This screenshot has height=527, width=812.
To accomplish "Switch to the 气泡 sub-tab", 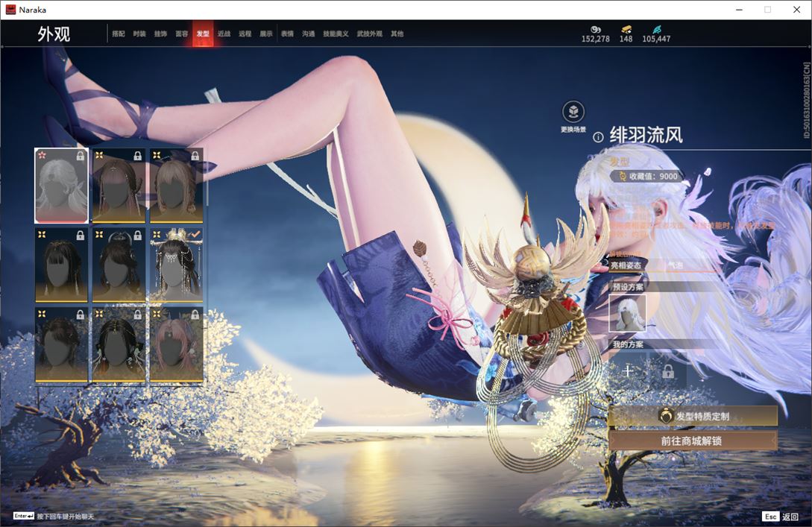I will [x=676, y=265].
